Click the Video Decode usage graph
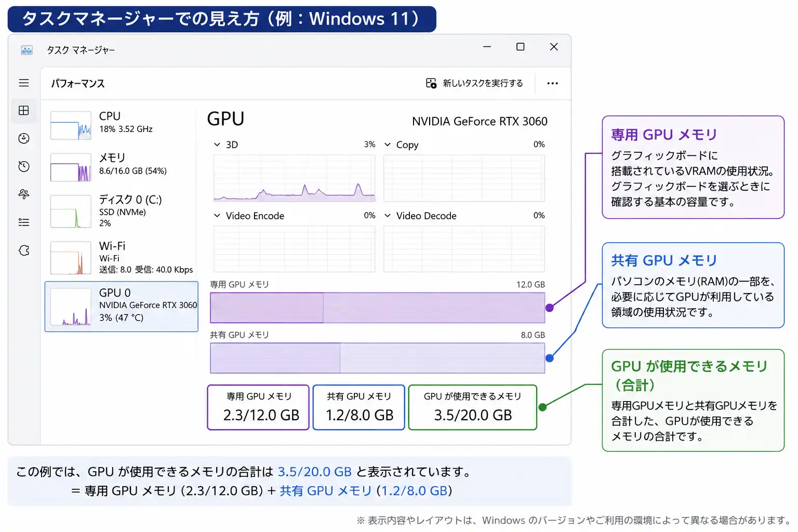 [x=464, y=249]
